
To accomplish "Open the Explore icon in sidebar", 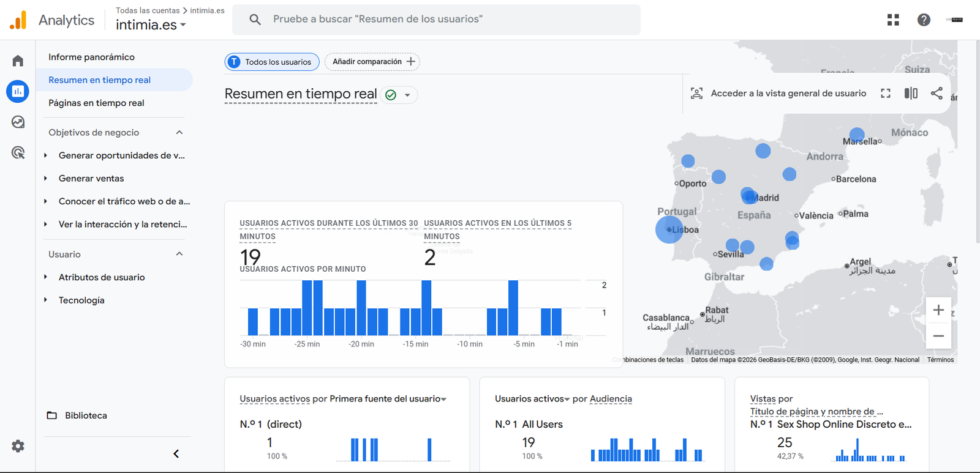I will (18, 122).
